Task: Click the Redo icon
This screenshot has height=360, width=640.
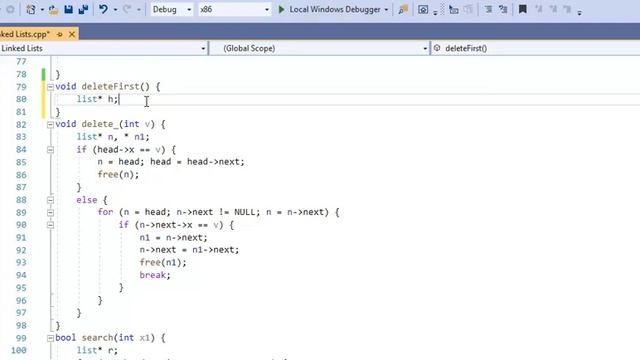Action: pos(127,9)
